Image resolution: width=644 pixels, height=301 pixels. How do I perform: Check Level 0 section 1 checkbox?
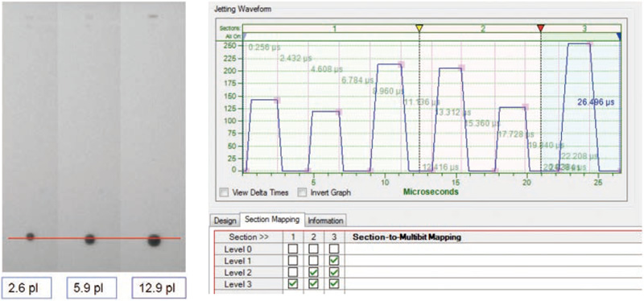coord(293,249)
